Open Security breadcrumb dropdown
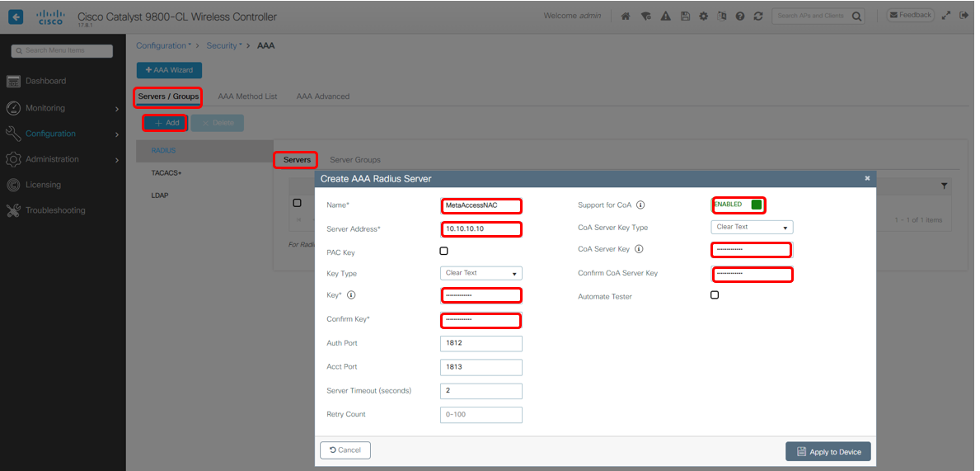The image size is (980, 471). pyautogui.click(x=224, y=45)
